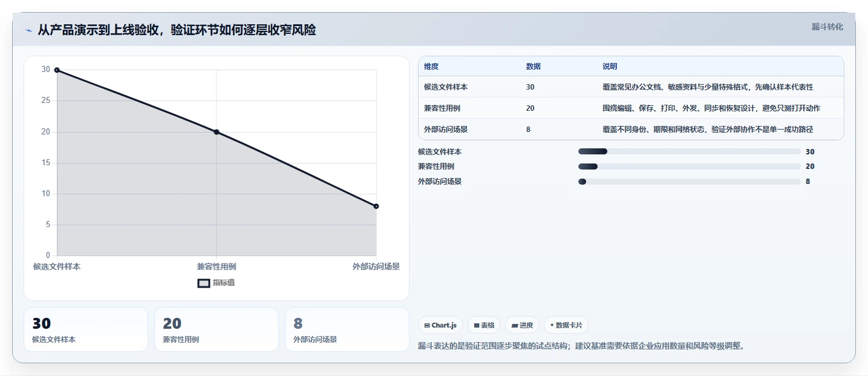Click description starting with 覆盖常见办公文档
This screenshot has height=376, width=868.
(708, 87)
